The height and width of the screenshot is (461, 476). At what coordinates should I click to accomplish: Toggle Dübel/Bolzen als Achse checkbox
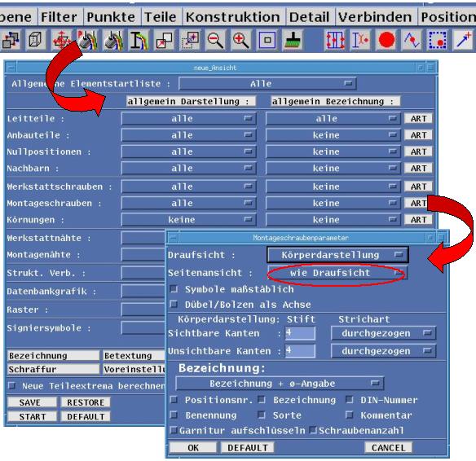174,304
